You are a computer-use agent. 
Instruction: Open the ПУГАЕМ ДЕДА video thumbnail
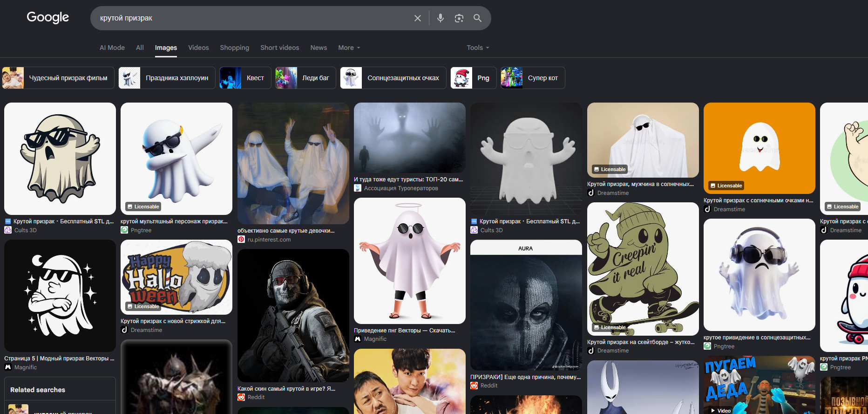pos(759,385)
